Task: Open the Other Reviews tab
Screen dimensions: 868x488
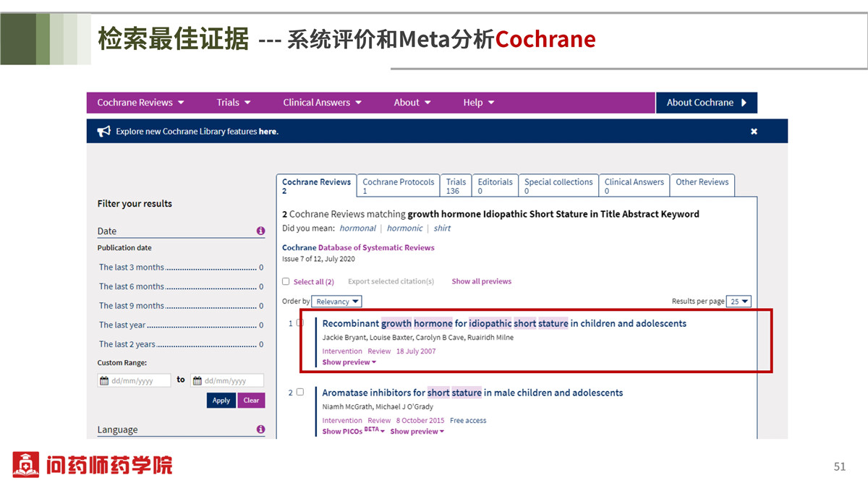Action: pos(702,186)
